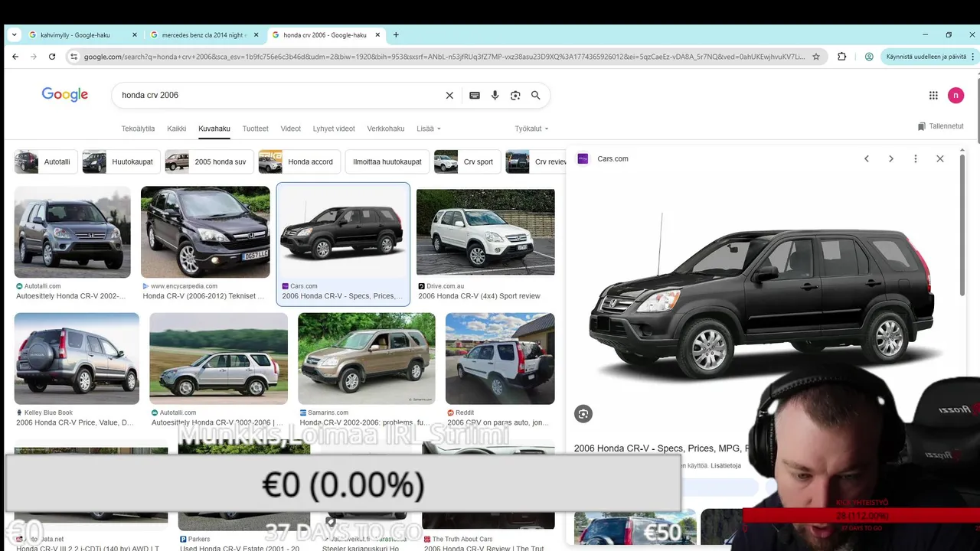980x551 pixels.
Task: Apply the Crv sport filter chip
Action: click(467, 162)
